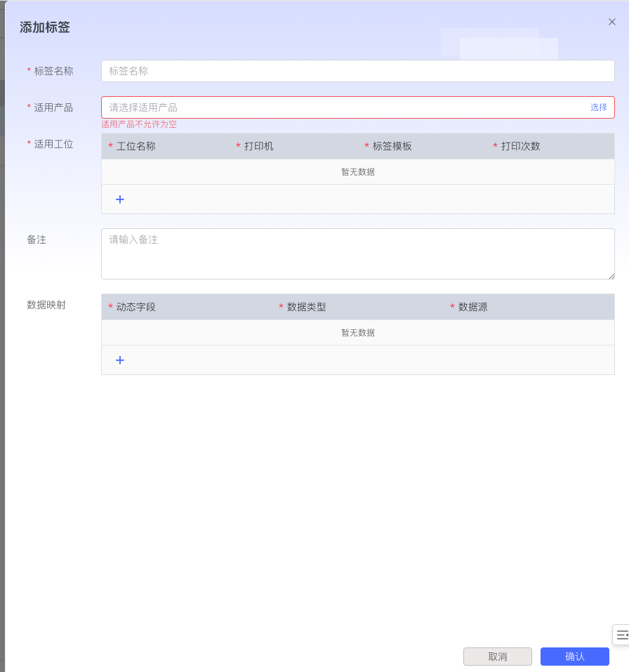This screenshot has width=629, height=672.
Task: Add a row to the 数据映射 table
Action: click(x=120, y=360)
